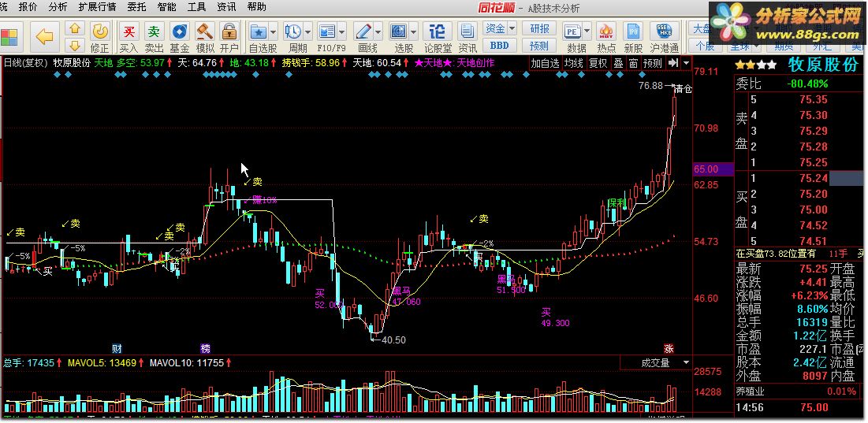Click the 涨 marker on the timeline
868x423 pixels.
coord(669,348)
